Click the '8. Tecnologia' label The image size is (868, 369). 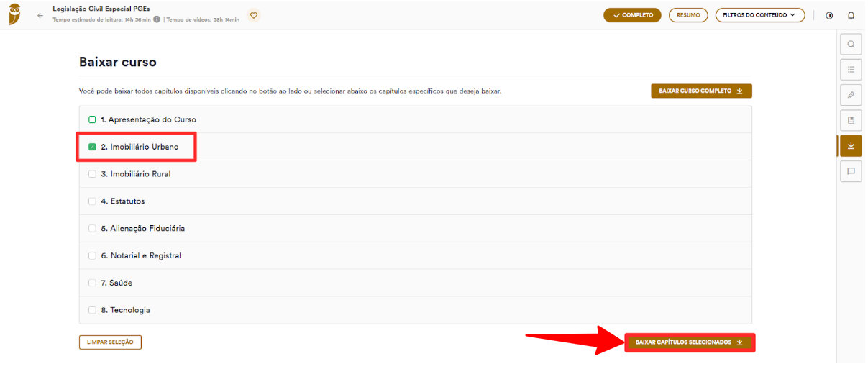(126, 310)
